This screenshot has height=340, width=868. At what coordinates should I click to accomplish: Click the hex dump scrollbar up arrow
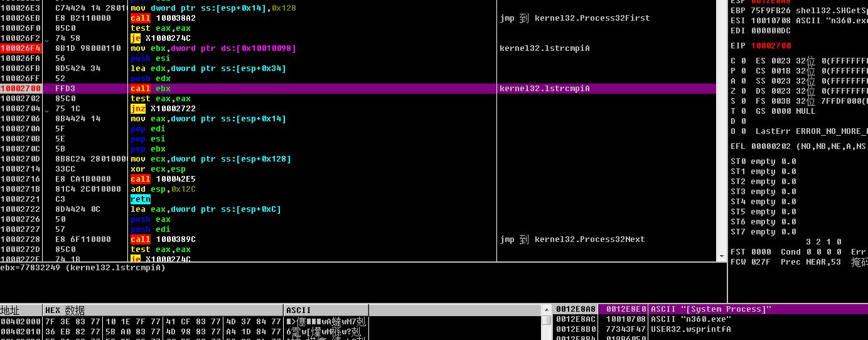[546, 310]
